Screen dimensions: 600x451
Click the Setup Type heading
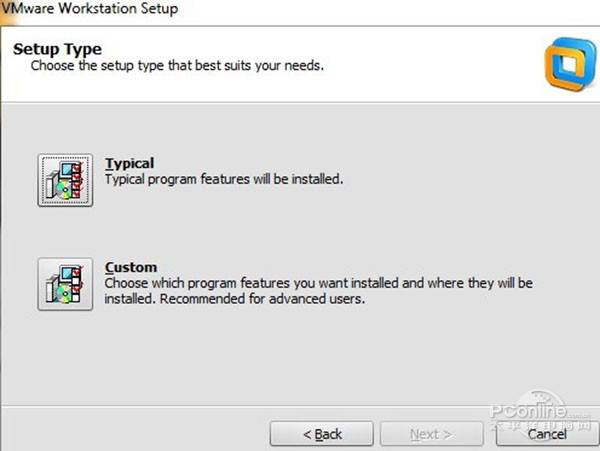(x=57, y=48)
